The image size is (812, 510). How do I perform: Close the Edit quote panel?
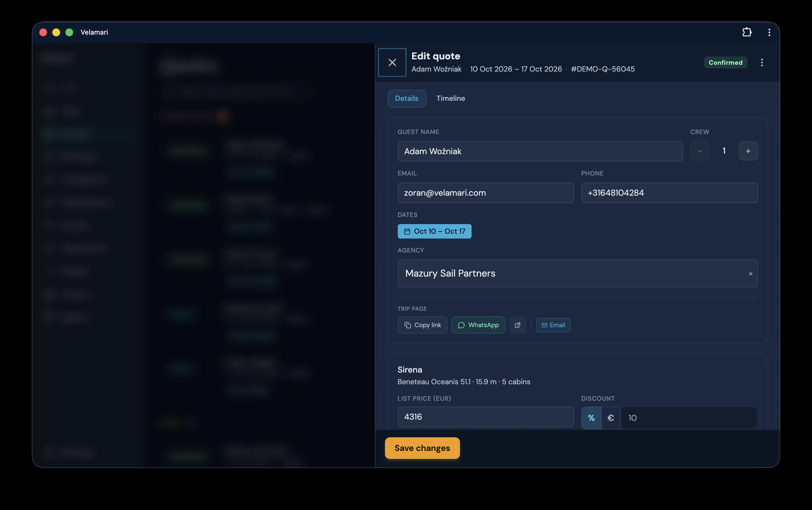pyautogui.click(x=392, y=62)
